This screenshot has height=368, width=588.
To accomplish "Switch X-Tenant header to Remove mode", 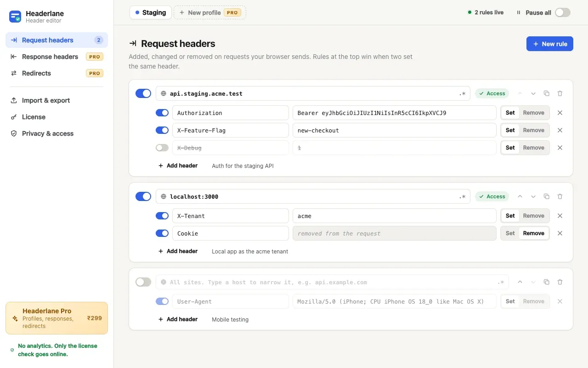I will [534, 216].
